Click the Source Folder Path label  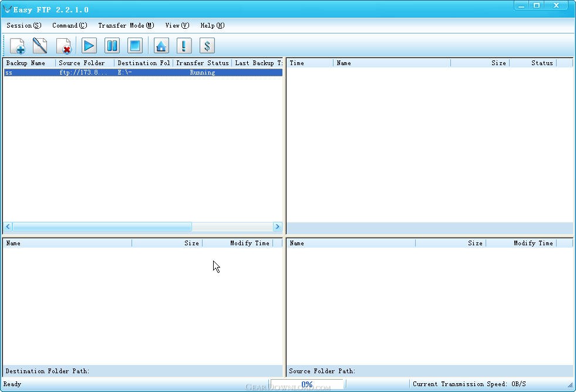point(322,371)
